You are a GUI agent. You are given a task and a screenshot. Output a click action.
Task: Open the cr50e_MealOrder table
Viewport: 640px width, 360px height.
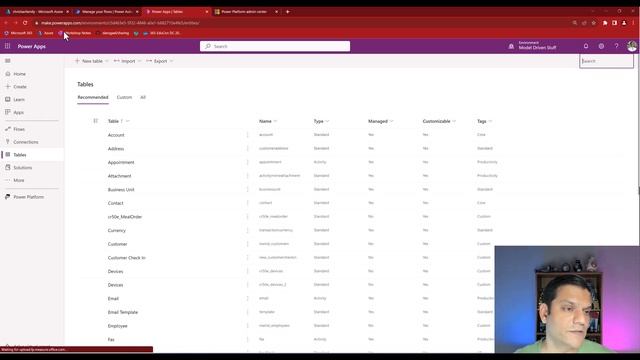click(124, 217)
